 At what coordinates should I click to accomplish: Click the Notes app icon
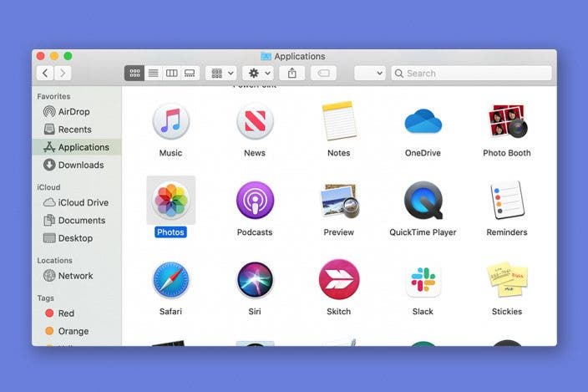tap(338, 120)
